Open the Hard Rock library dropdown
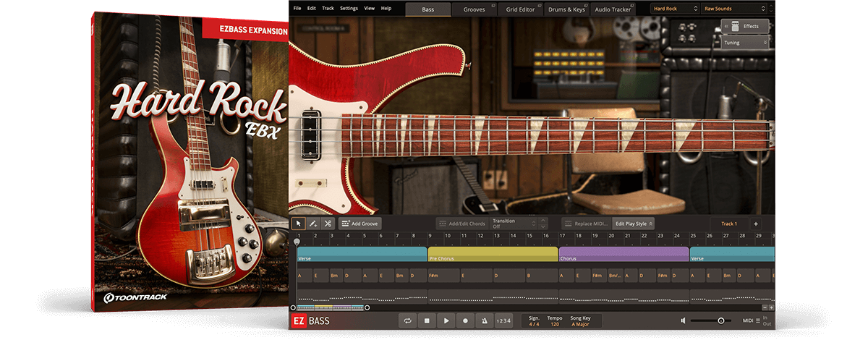This screenshot has height=353, width=868. (x=674, y=9)
